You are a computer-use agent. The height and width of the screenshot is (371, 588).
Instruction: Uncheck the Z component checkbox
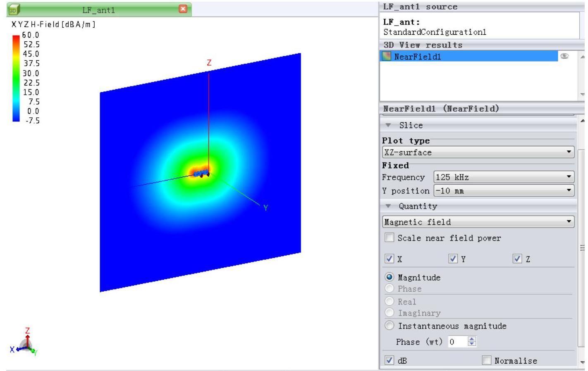517,259
